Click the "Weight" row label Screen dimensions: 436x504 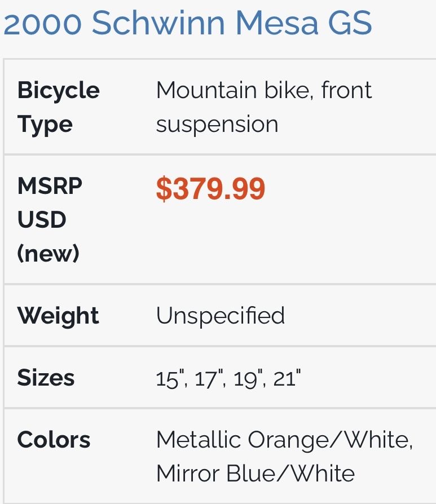(x=58, y=316)
